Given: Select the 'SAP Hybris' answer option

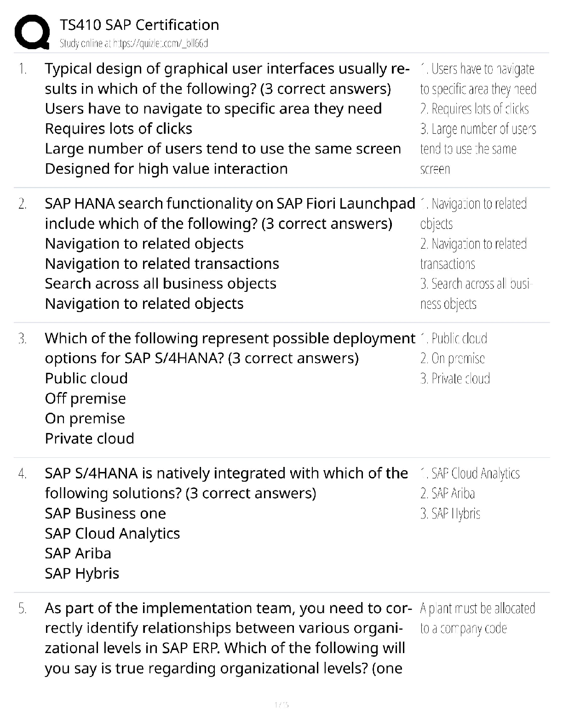Looking at the screenshot, I should point(82,574).
